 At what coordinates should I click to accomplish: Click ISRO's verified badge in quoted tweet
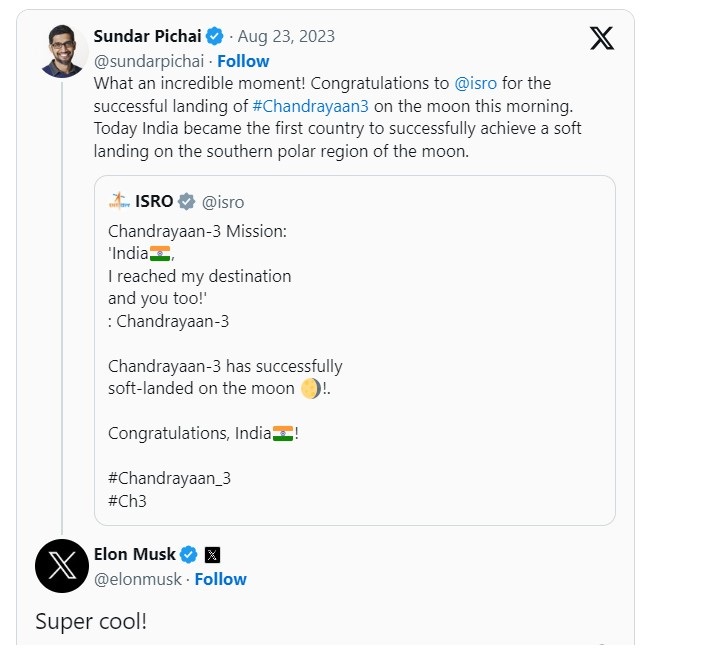186,202
